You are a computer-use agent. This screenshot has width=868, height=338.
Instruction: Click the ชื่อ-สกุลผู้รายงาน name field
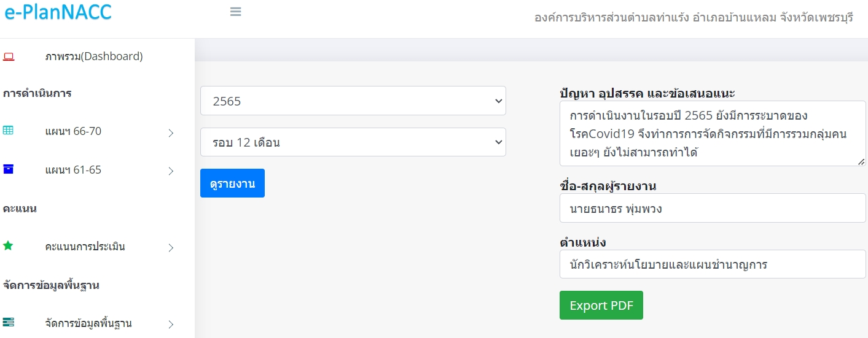[713, 209]
